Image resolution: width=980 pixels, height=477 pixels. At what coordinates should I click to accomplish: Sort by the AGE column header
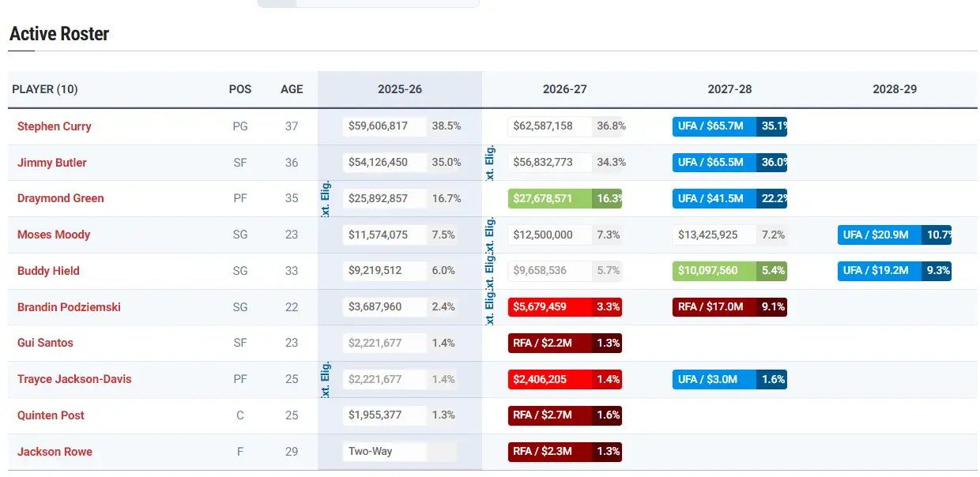point(292,89)
